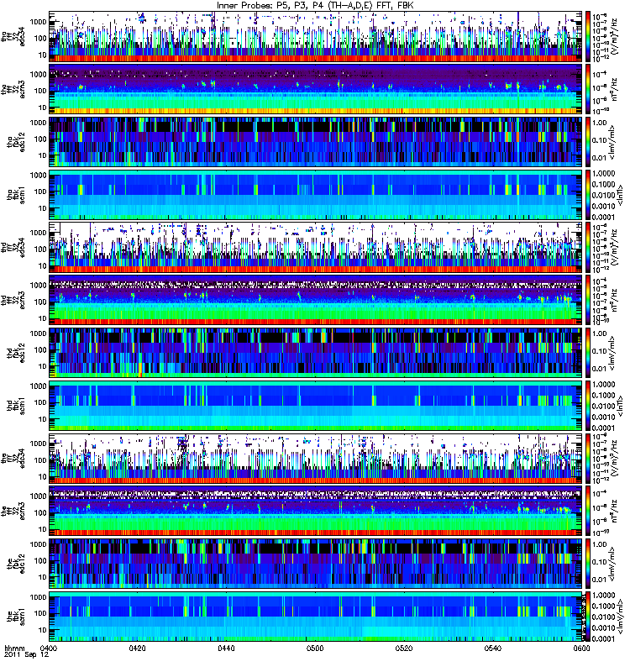Image resolution: width=630 pixels, height=672 pixels.
Task: Click the tha fff 32 scm3 spectrogram panel
Action: pos(316,90)
